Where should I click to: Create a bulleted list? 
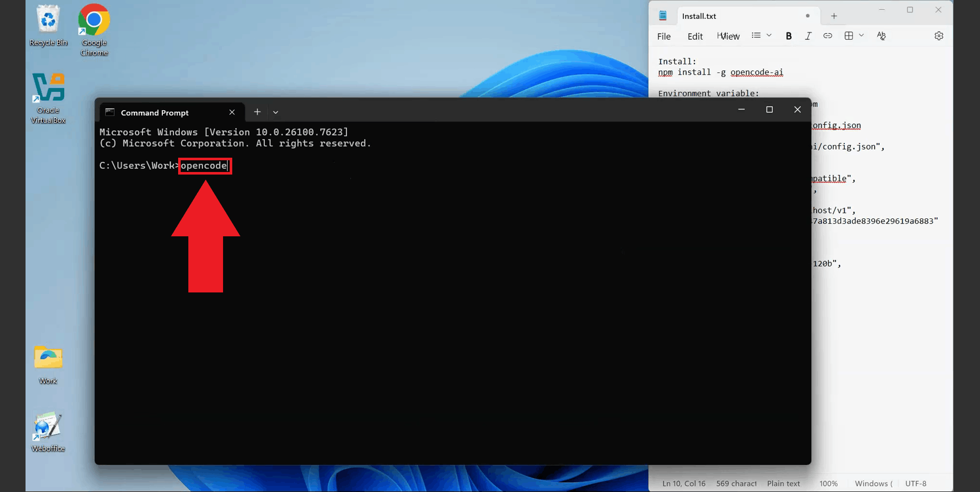click(x=757, y=35)
